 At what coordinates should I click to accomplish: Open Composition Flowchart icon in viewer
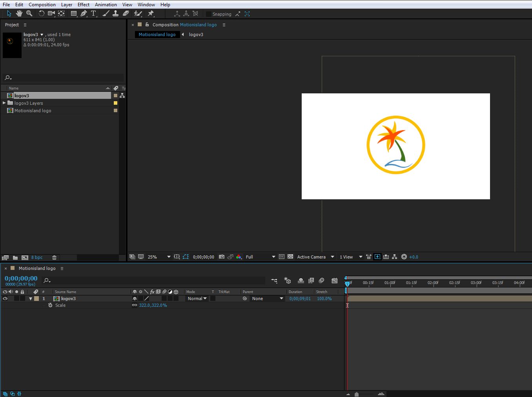pos(394,257)
